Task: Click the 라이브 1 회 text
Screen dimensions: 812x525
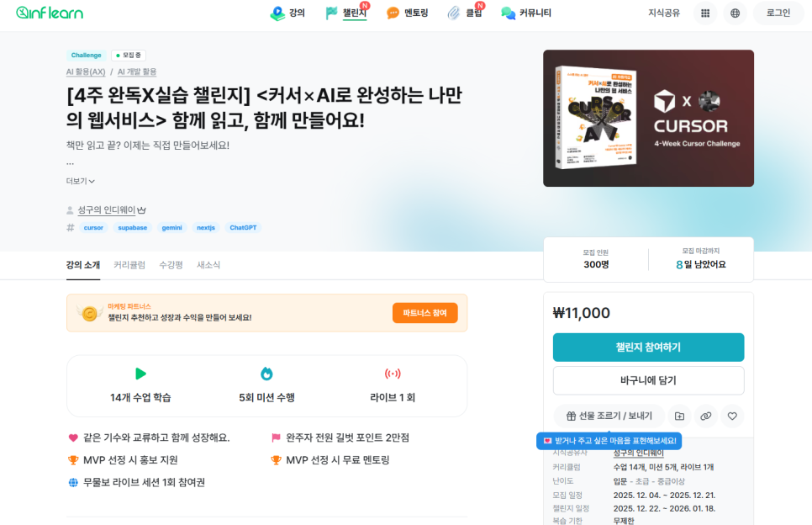Action: tap(393, 397)
